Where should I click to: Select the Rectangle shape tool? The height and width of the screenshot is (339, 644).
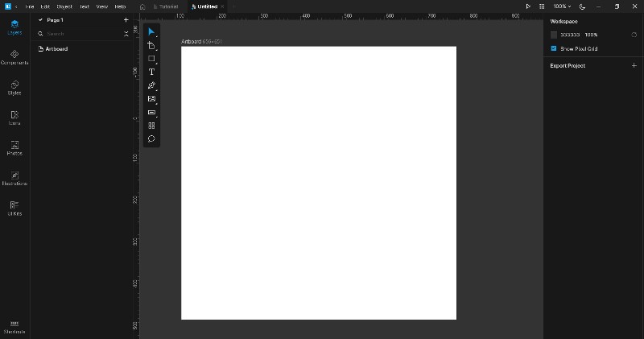coord(151,59)
